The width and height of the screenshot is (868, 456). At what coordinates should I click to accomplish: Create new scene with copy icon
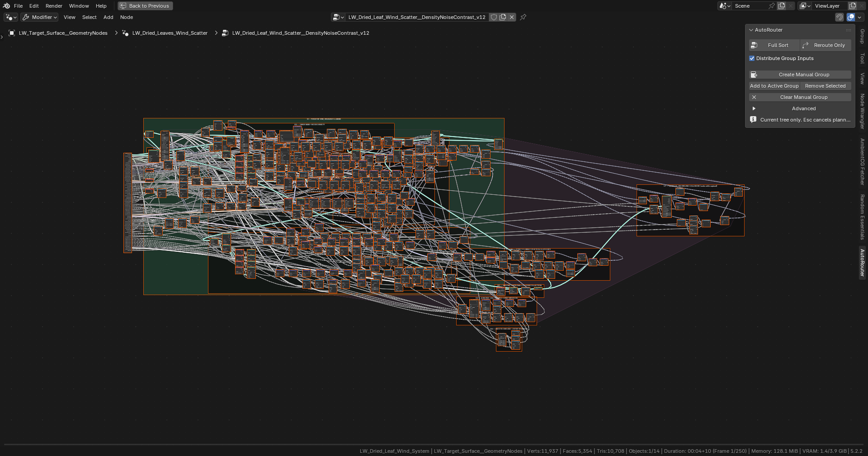click(782, 6)
